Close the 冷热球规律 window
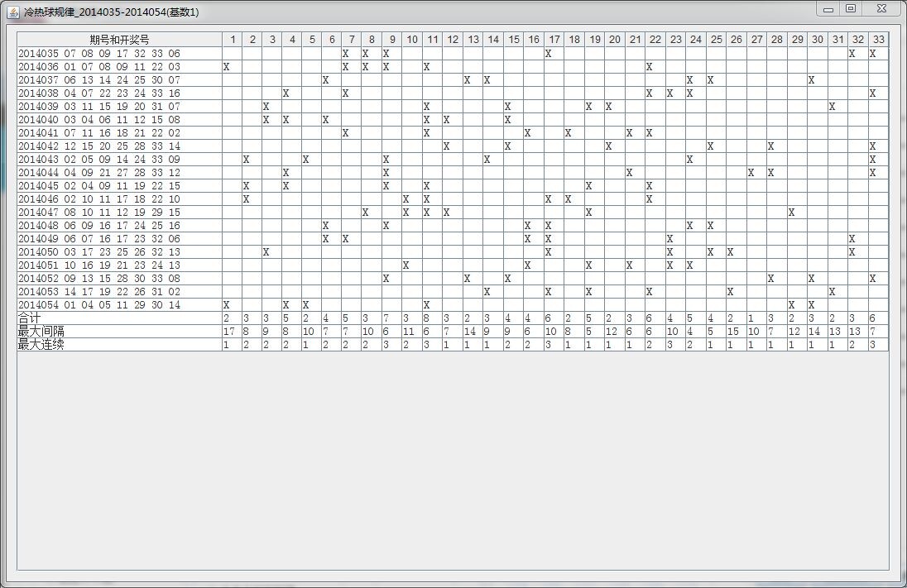 coord(881,8)
